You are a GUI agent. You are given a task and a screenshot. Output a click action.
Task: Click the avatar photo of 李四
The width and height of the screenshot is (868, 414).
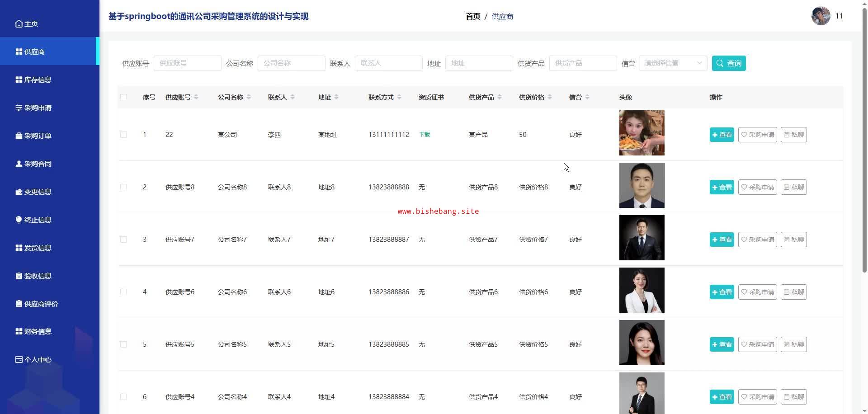click(642, 133)
